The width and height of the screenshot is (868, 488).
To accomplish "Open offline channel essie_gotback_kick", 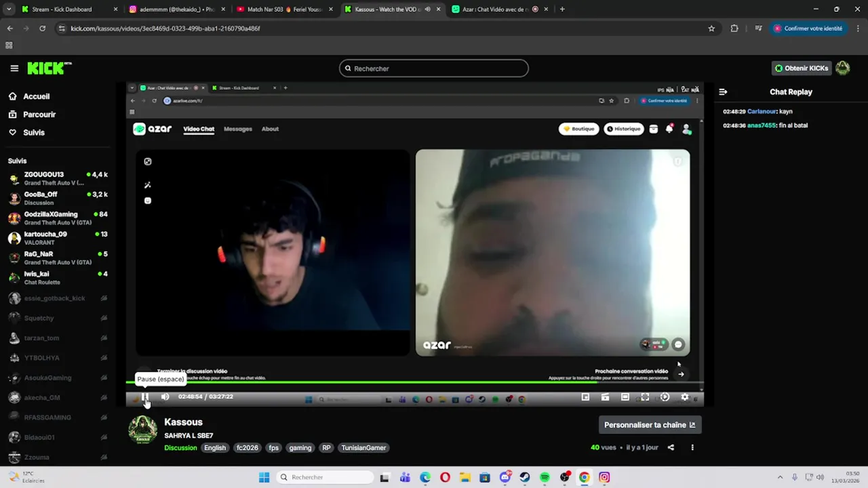I will click(x=58, y=298).
